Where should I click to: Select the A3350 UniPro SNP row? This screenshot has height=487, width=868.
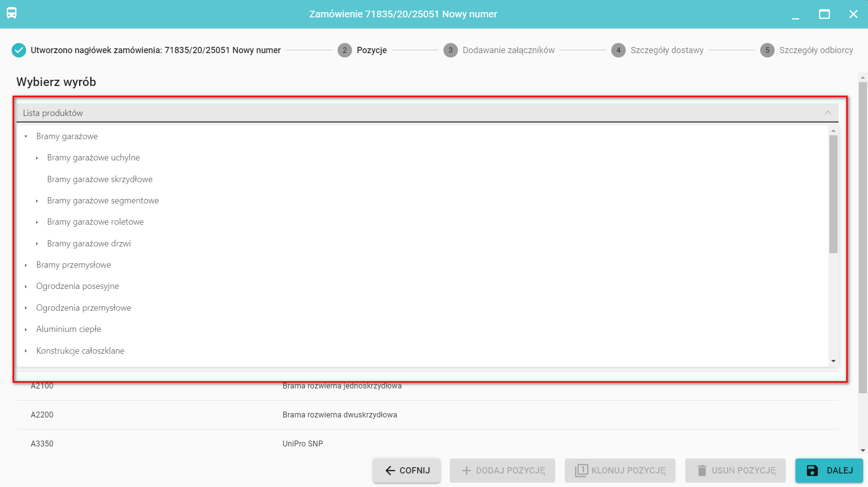coord(303,444)
